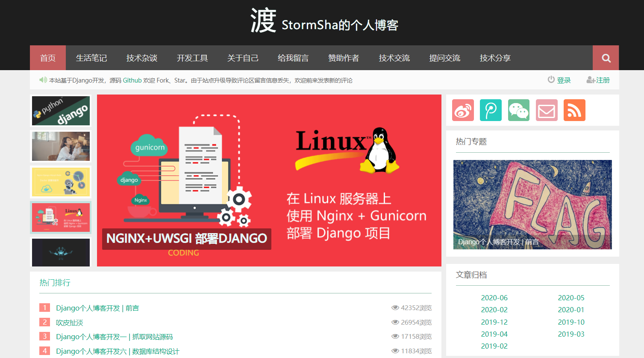Click the email envelope icon
Image resolution: width=644 pixels, height=358 pixels.
[546, 110]
